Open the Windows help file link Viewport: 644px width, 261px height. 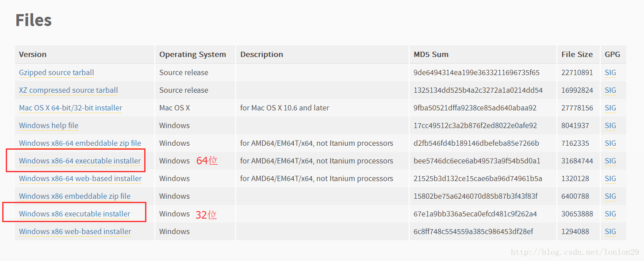pos(49,125)
